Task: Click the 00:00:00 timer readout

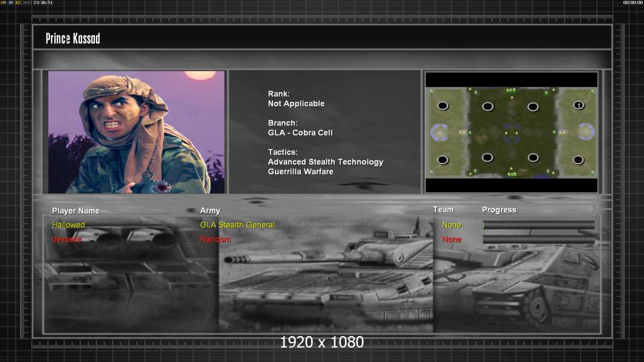Action: [x=633, y=2]
